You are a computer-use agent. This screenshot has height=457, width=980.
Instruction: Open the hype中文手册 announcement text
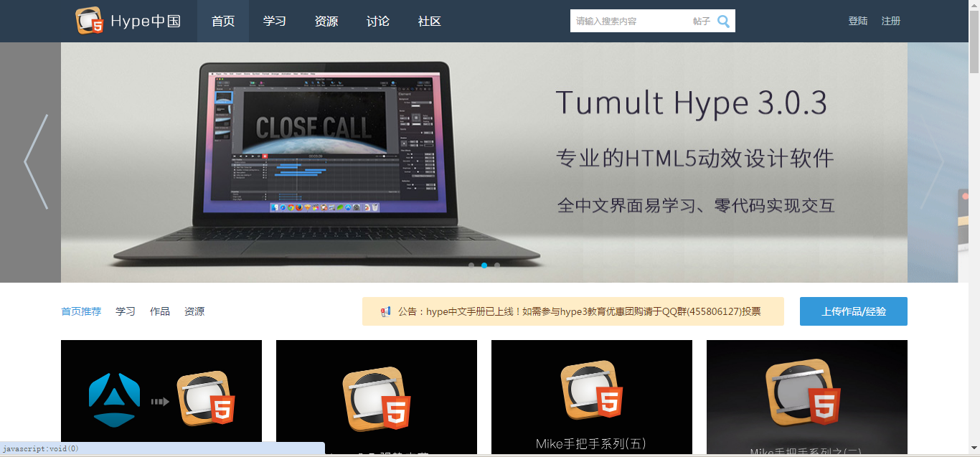tap(579, 311)
